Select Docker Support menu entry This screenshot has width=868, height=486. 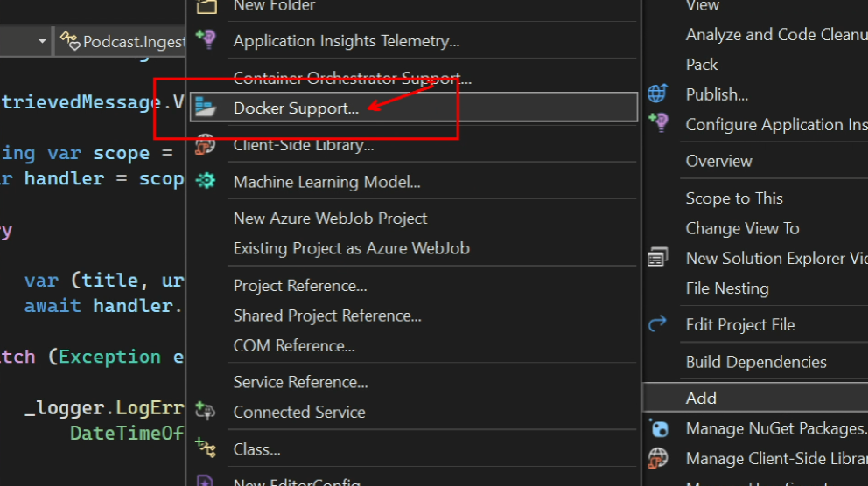[x=296, y=108]
